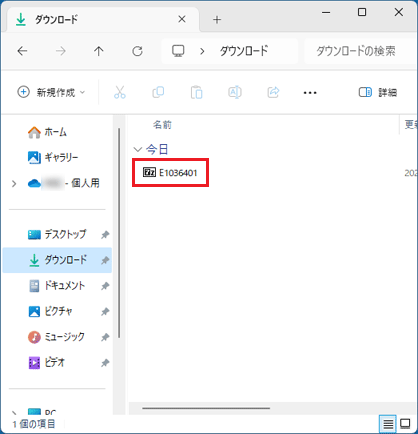
Task: Click the pin icon next to ドキュメント
Action: tap(105, 286)
